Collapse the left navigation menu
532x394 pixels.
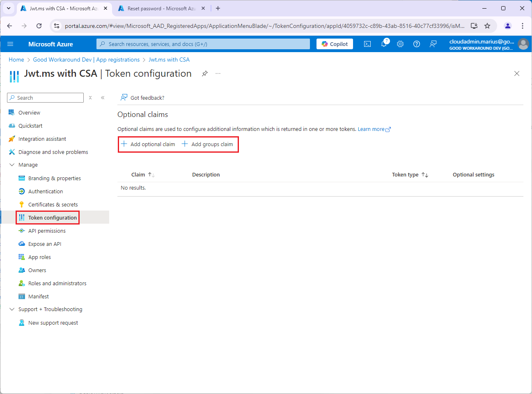[103, 98]
